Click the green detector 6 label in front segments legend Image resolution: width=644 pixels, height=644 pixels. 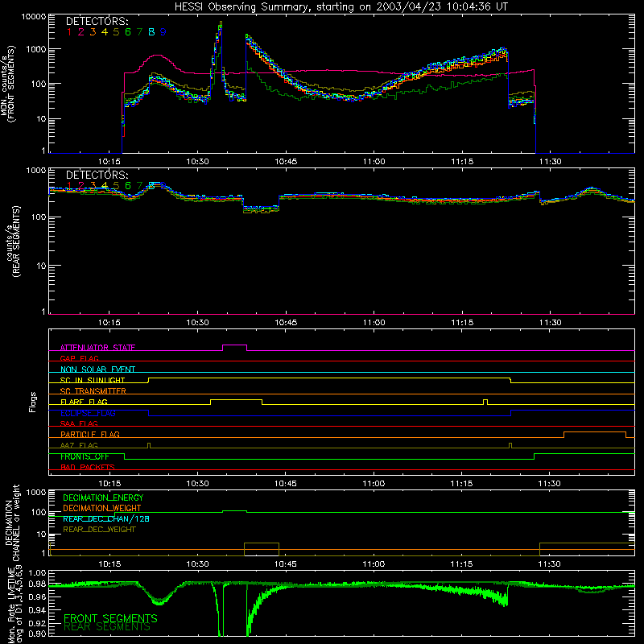128,32
